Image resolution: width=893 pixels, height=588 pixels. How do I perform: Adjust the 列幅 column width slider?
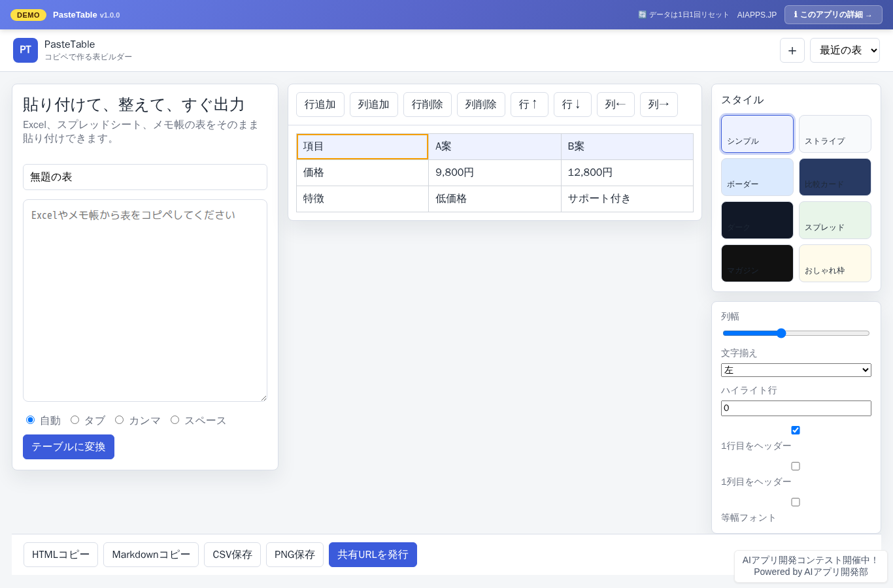796,333
